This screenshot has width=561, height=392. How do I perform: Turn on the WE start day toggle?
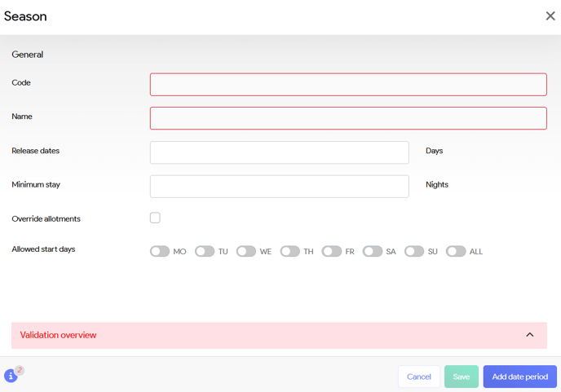pyautogui.click(x=246, y=252)
